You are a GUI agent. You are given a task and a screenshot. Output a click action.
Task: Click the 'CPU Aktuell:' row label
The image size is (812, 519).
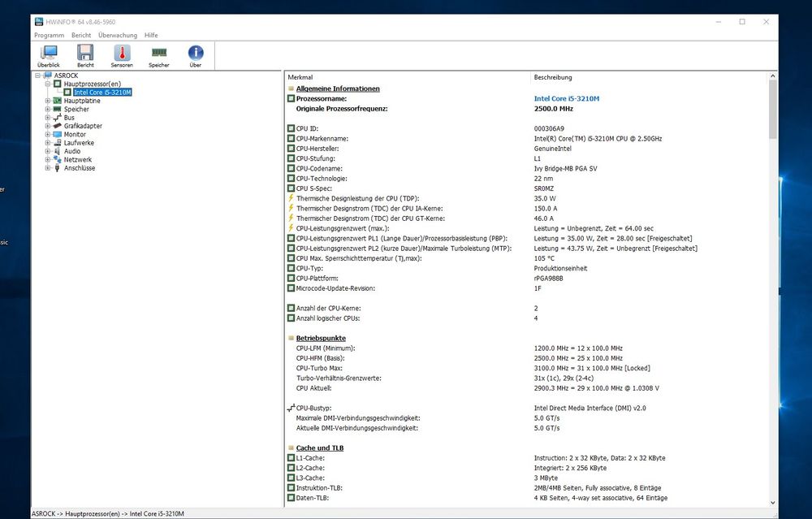[x=313, y=388]
